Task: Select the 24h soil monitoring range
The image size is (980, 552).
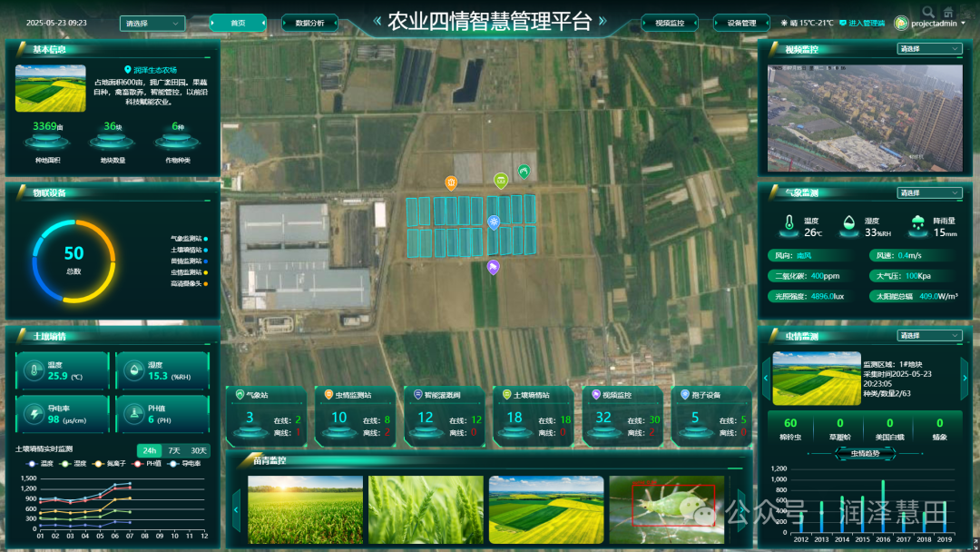Action: (150, 450)
